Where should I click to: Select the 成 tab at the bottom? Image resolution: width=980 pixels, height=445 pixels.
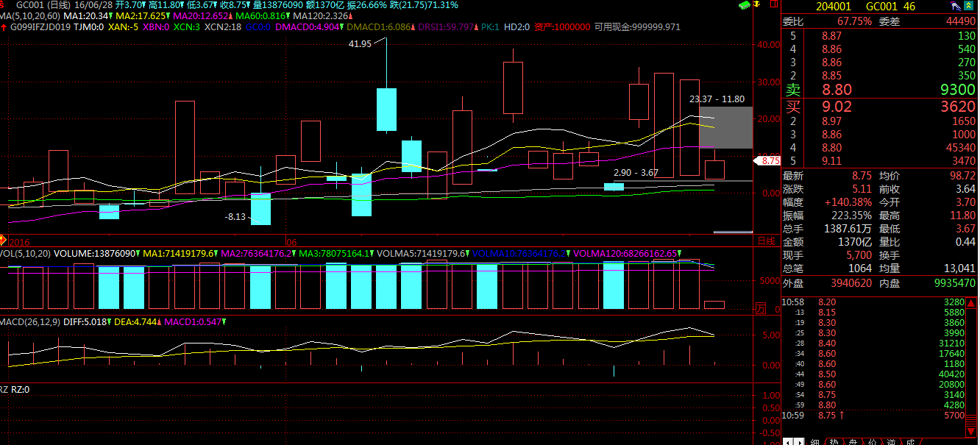[x=910, y=441]
